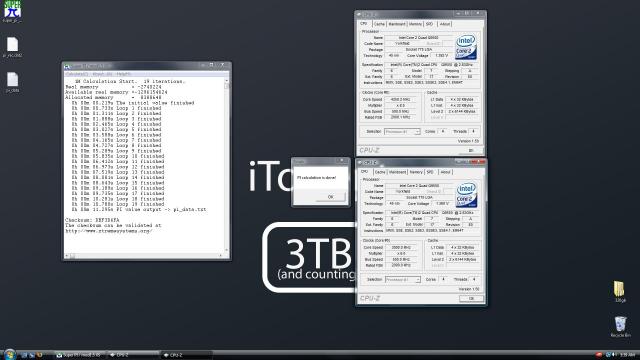Click the 'PI value output -> pi_data.txt' line
The height and width of the screenshot is (360, 640).
(139, 209)
